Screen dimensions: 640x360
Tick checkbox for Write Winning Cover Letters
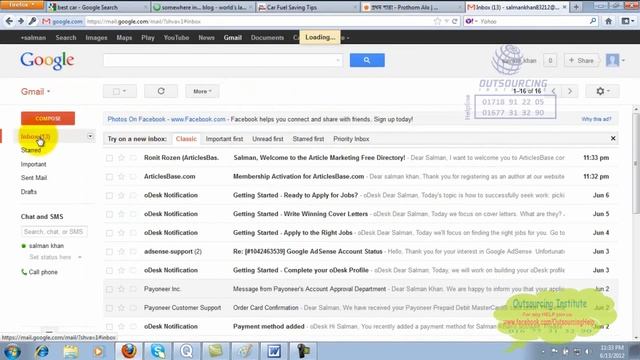(109, 214)
